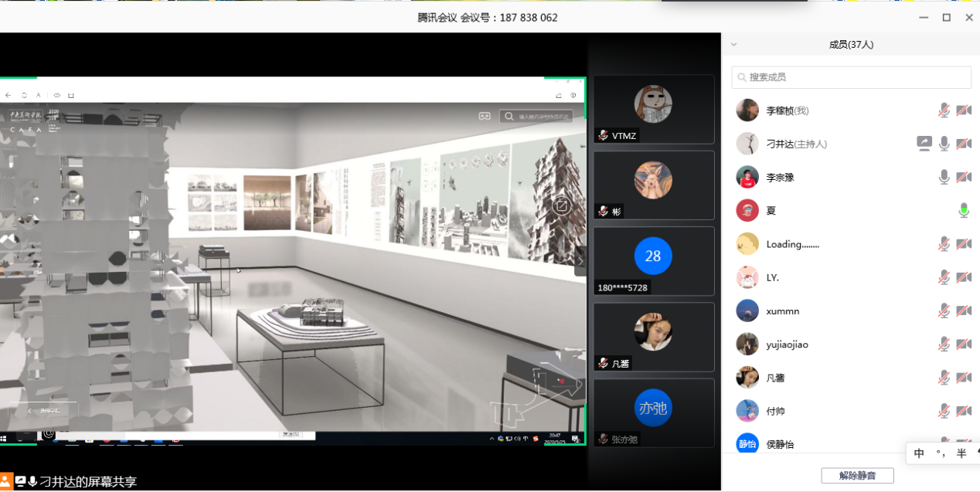Click the disabled camera icon for xummn

pos(964,310)
